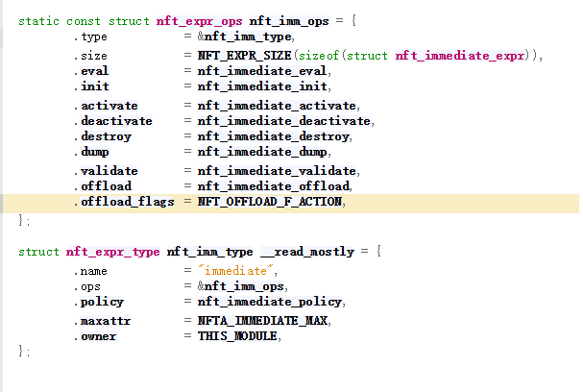Select nft_immediate_destroy function name
The width and height of the screenshot is (583, 392).
274,136
